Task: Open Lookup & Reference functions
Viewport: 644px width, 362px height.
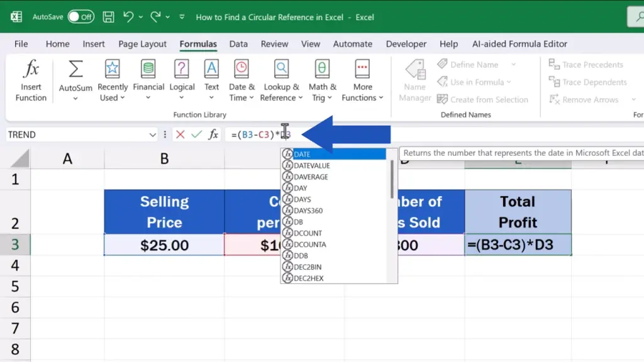Action: pos(282,69)
